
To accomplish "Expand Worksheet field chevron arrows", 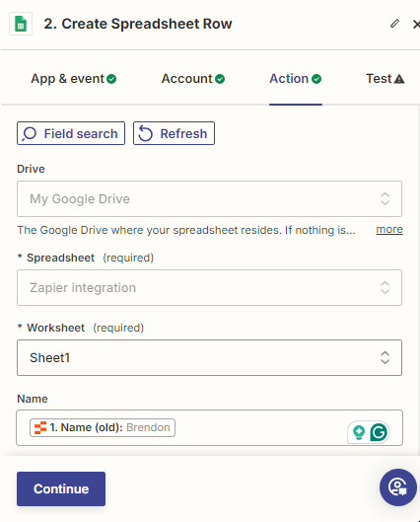I will coord(385,358).
